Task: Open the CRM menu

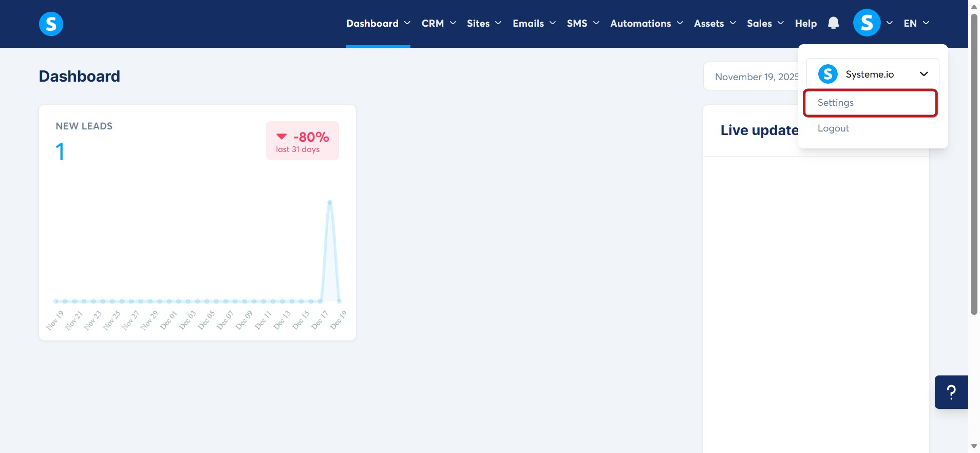Action: point(439,23)
